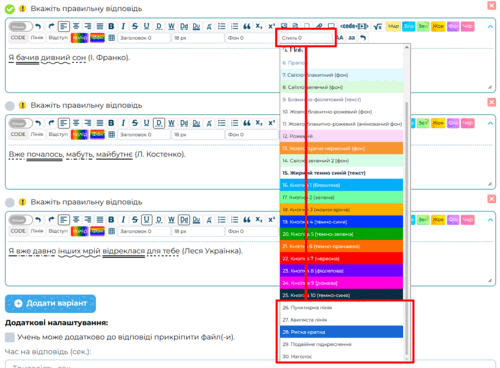
Task: Insert math formula in first editor
Action: point(378,26)
